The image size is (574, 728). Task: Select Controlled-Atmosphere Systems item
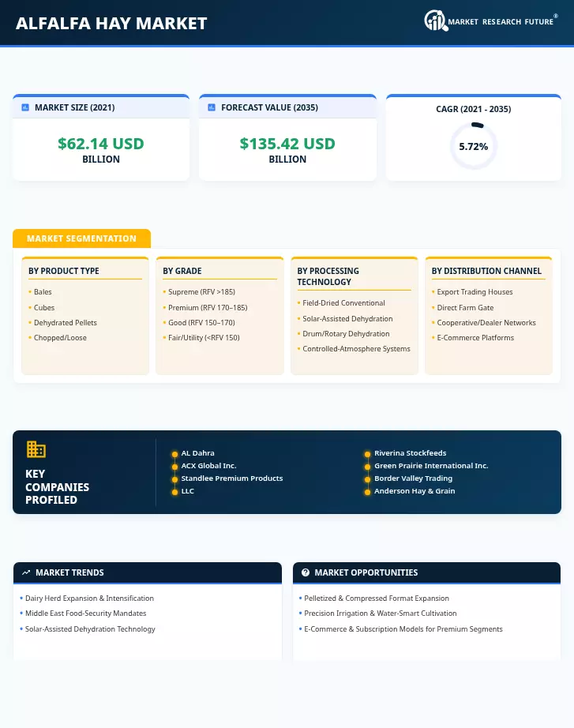[x=356, y=349]
